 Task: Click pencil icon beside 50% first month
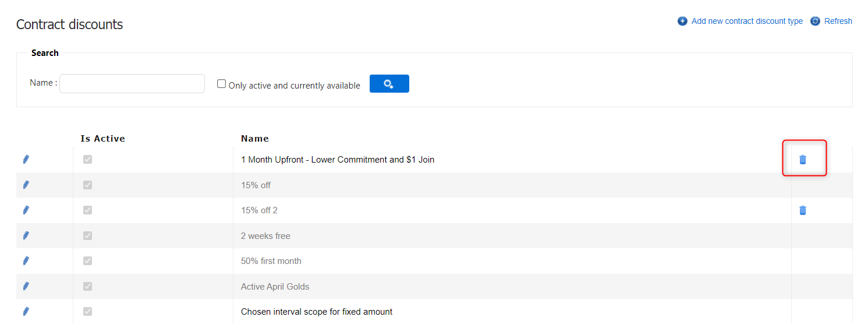tap(26, 261)
